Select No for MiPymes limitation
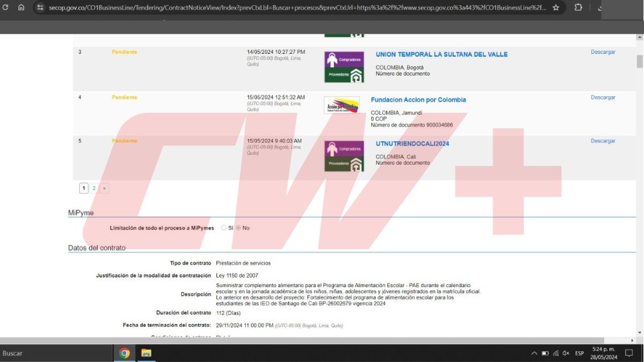Screen dimensions: 644x362 point(238,228)
